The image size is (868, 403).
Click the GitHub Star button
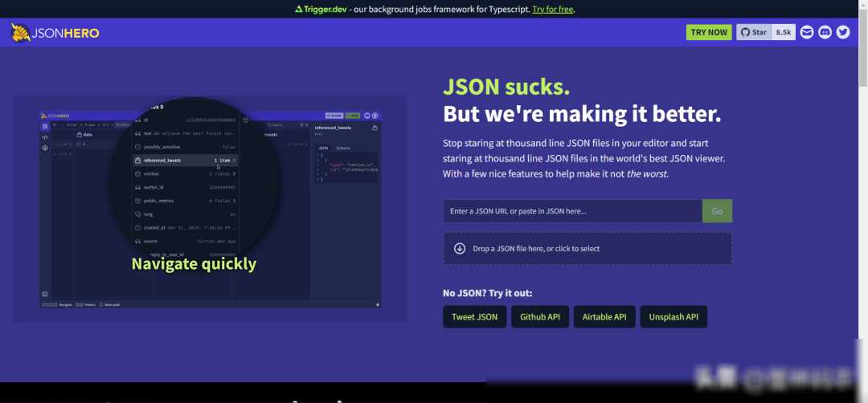pos(754,32)
